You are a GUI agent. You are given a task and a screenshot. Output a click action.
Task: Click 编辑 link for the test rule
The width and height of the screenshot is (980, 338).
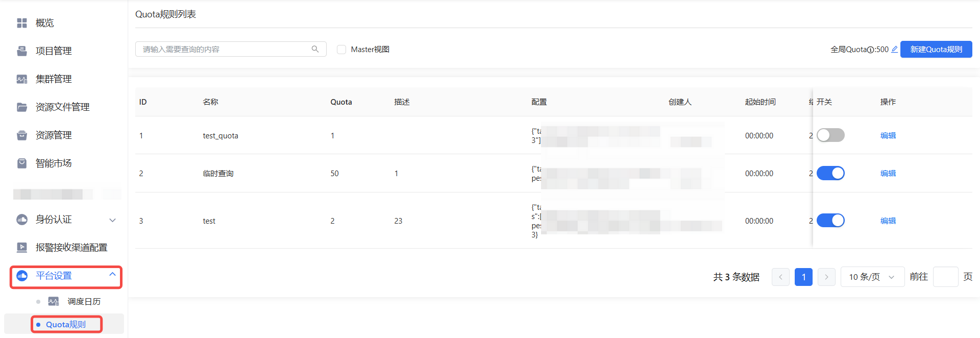click(888, 221)
